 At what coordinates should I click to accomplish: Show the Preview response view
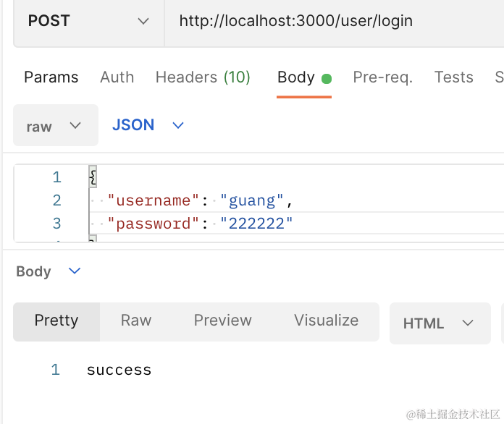(x=222, y=321)
